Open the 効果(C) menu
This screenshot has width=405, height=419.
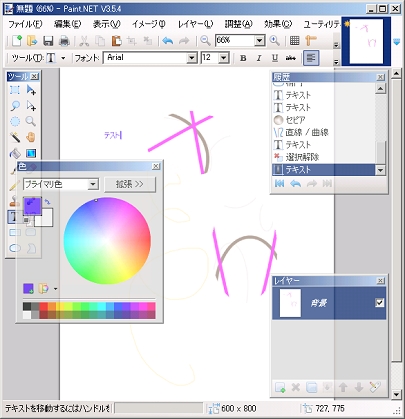click(x=278, y=24)
